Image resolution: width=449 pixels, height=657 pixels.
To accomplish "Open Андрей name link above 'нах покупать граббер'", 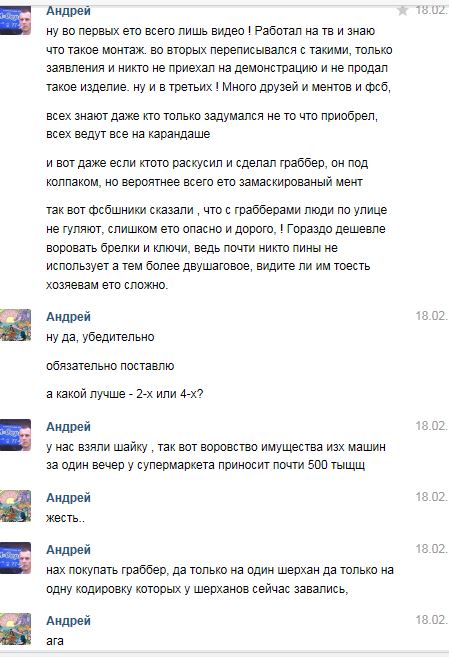I will (68, 550).
